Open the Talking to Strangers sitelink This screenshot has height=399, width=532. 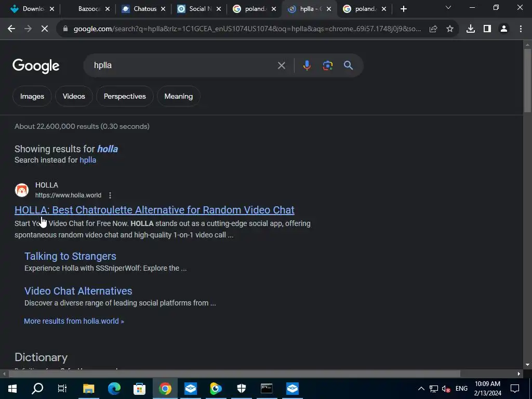pos(70,256)
